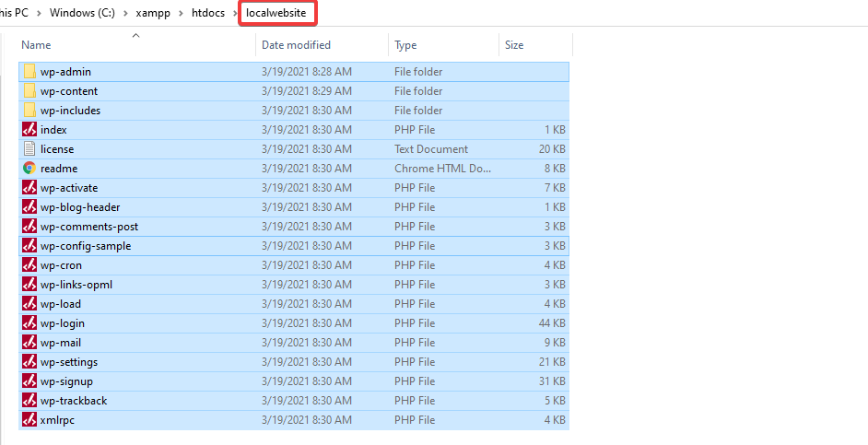868x445 pixels.
Task: Select the wp-admin folder name
Action: tap(65, 72)
